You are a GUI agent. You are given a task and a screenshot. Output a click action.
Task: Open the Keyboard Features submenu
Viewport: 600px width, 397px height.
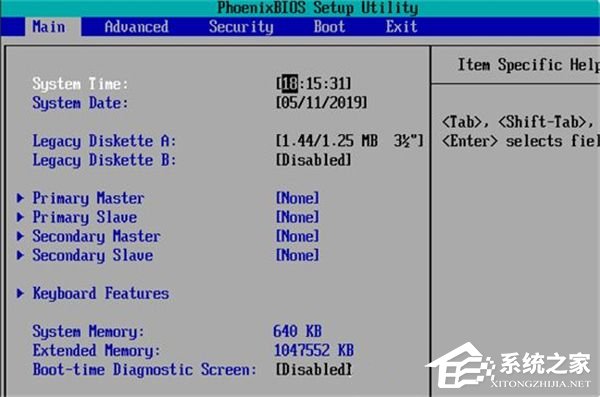tap(100, 294)
